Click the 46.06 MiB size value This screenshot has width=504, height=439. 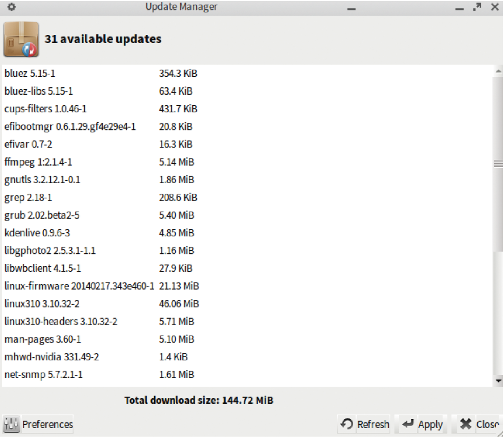pos(179,304)
